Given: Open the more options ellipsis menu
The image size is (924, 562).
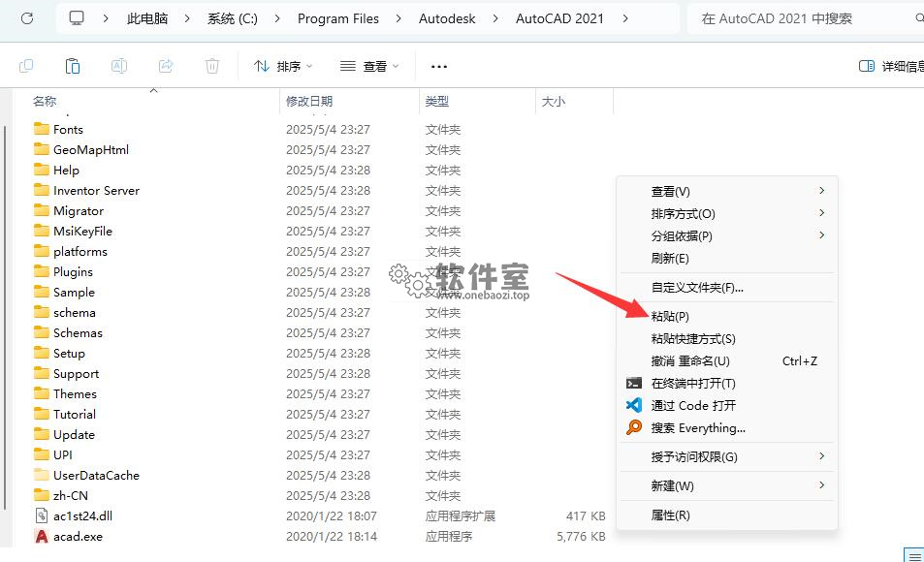Looking at the screenshot, I should 439,67.
